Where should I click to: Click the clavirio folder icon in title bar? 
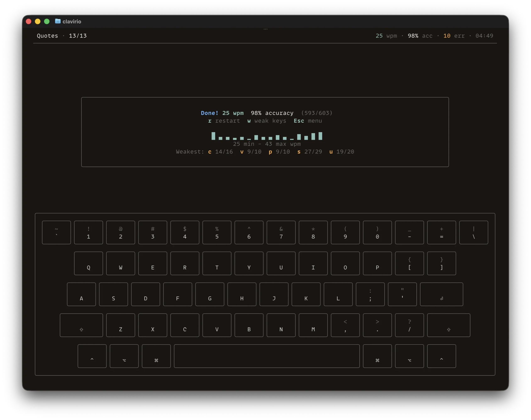pyautogui.click(x=57, y=21)
